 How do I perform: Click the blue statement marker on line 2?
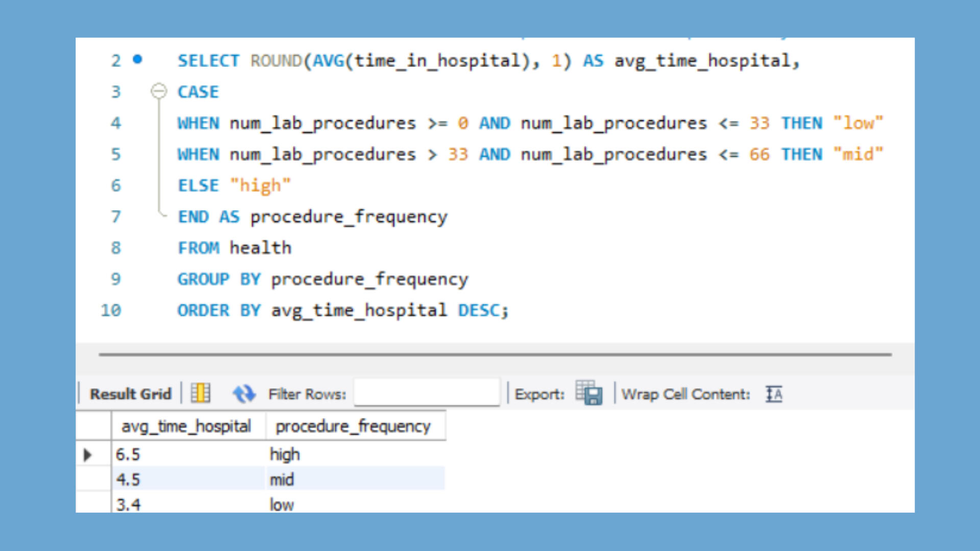(137, 59)
